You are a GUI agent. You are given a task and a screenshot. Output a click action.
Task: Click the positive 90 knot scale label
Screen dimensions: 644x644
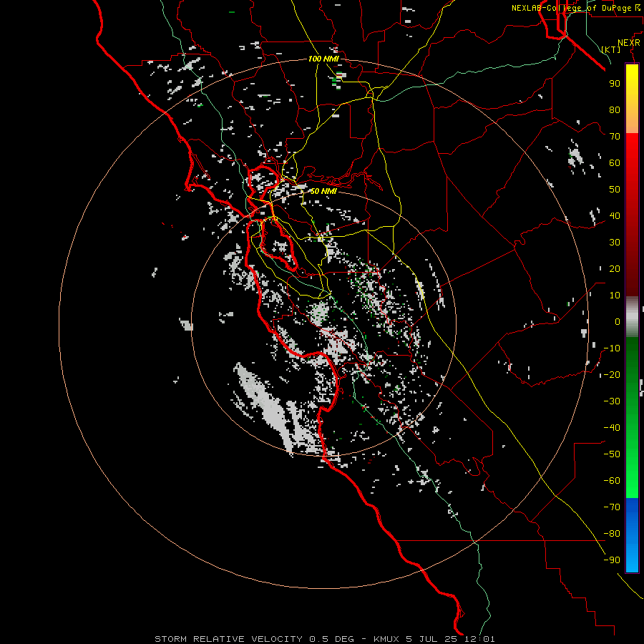click(615, 84)
